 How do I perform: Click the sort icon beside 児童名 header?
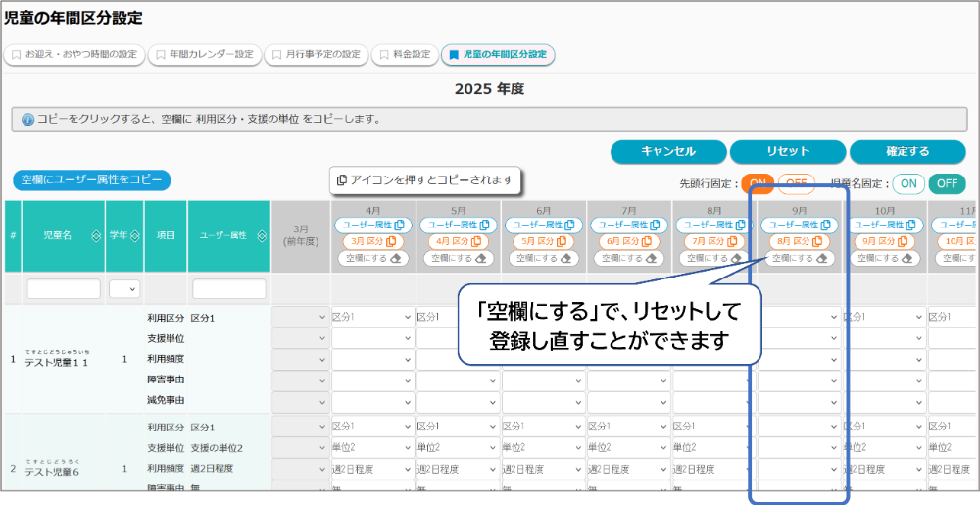pyautogui.click(x=95, y=236)
